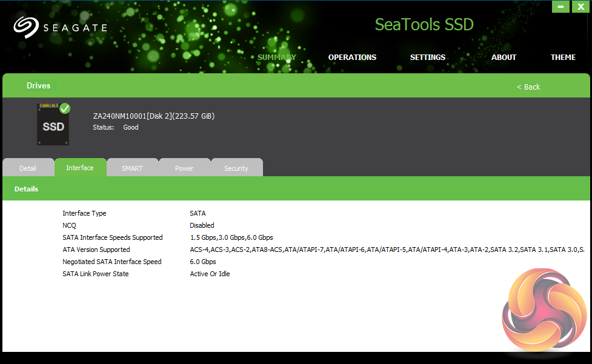Open the SUMMARY menu
The image size is (592, 364).
277,58
